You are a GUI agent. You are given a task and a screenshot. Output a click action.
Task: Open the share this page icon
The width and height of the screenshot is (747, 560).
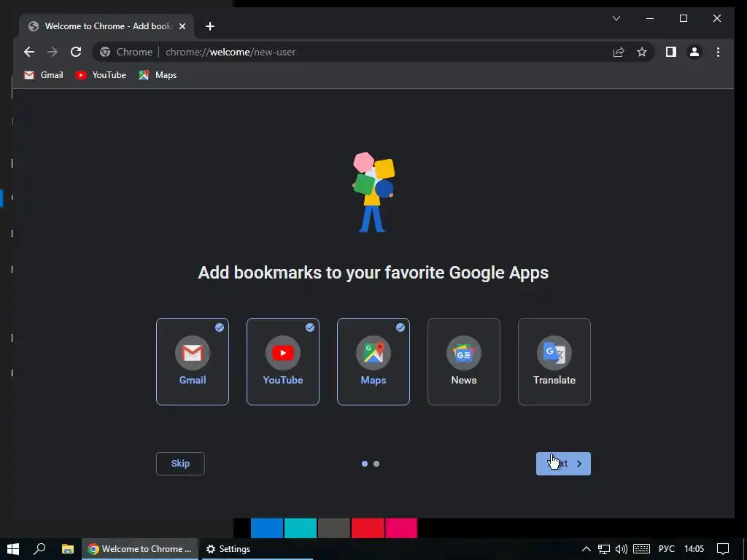619,52
